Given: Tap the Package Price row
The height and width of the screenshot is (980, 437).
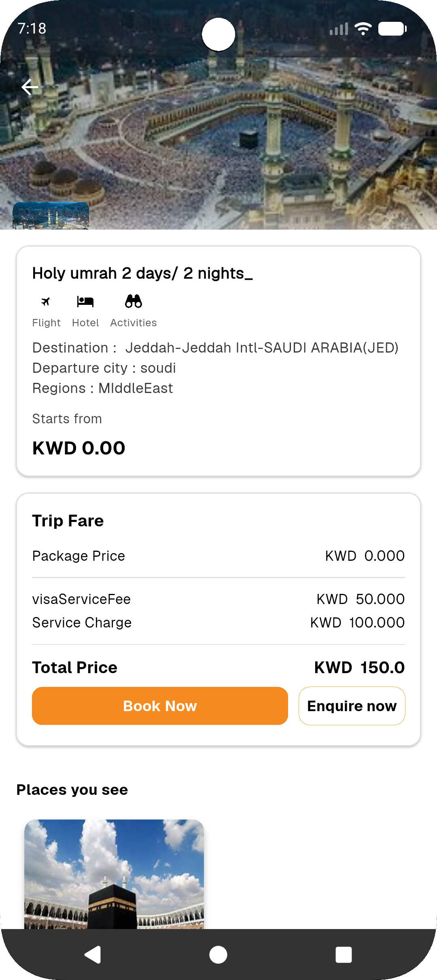Looking at the screenshot, I should [218, 556].
